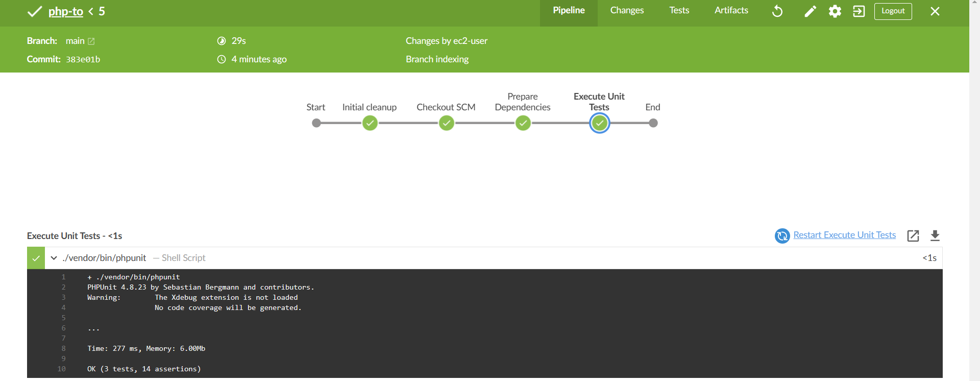Image resolution: width=980 pixels, height=381 pixels.
Task: Click 'Changes by ec2-user' text
Action: [447, 41]
